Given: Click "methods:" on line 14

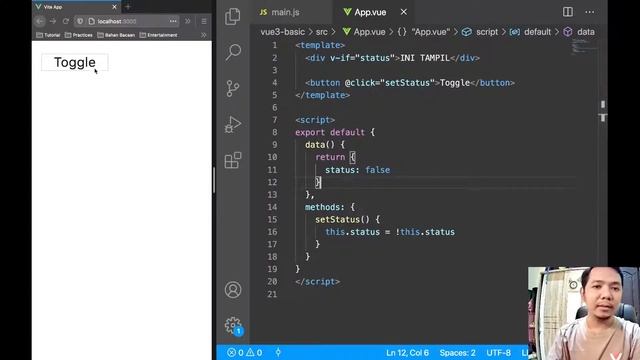Looking at the screenshot, I should [x=325, y=207].
